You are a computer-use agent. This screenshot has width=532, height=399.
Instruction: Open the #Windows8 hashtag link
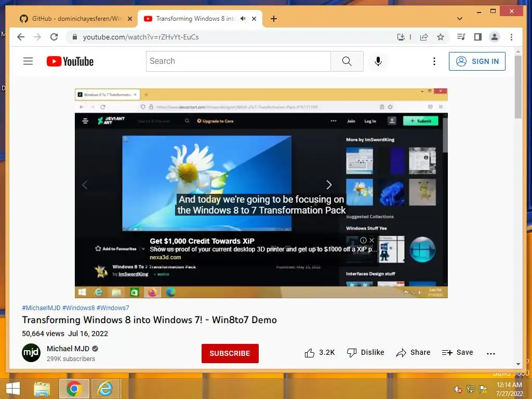pos(78,308)
